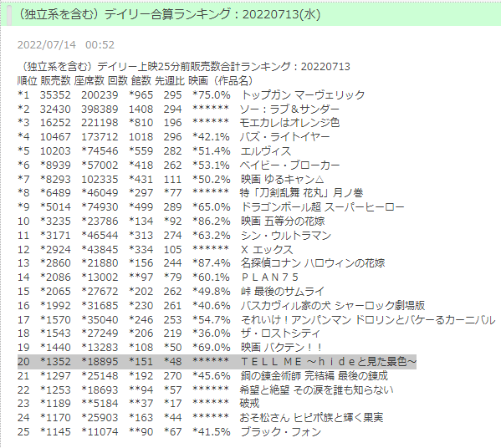Click the PLAN75 rank 14 row
The image size is (501, 448).
point(158,277)
